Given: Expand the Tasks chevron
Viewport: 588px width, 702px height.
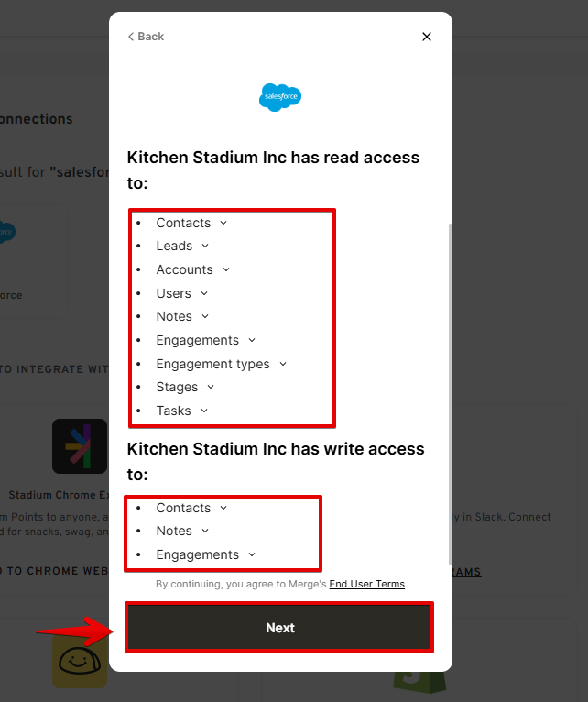Looking at the screenshot, I should click(x=204, y=411).
